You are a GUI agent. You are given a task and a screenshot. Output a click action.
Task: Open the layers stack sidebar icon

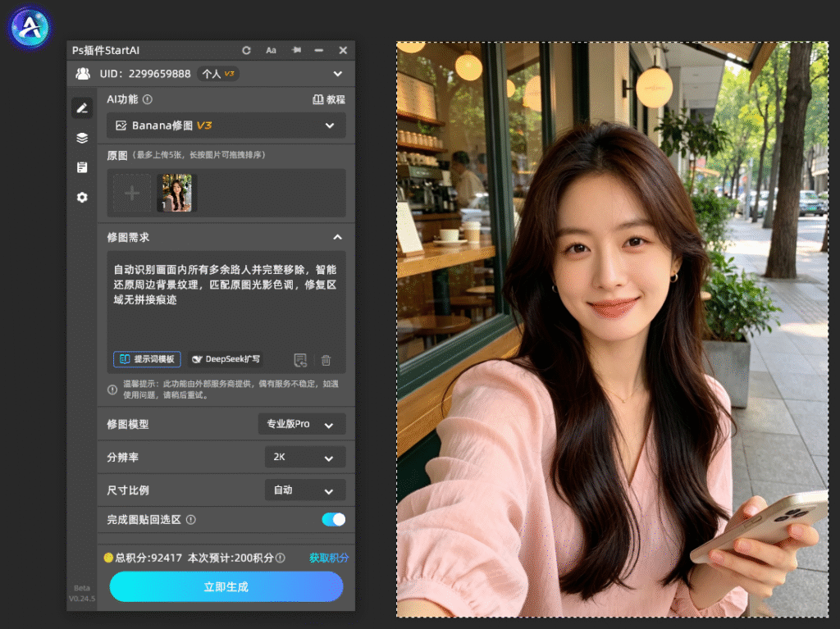point(82,138)
